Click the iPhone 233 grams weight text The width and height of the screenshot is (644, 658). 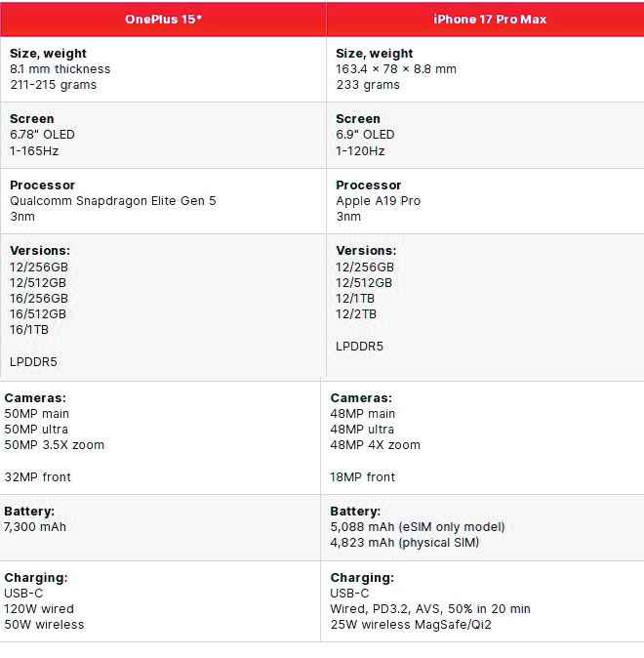(368, 85)
